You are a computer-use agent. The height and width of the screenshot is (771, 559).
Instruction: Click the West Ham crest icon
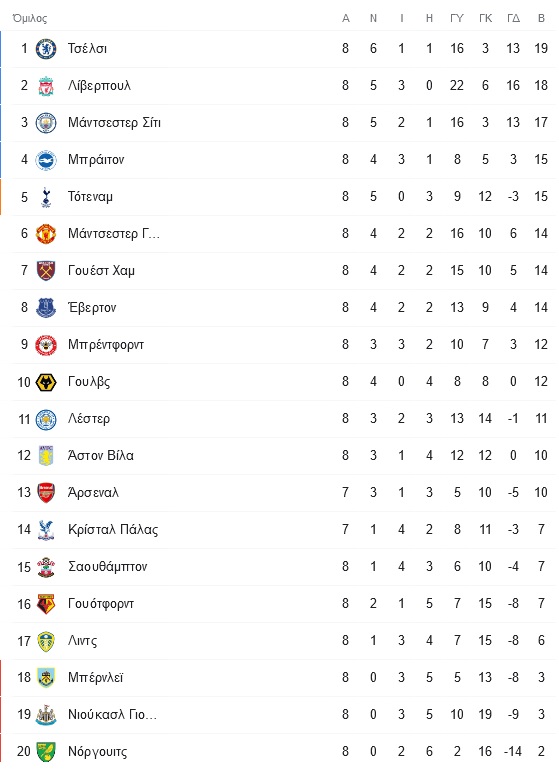[46, 270]
